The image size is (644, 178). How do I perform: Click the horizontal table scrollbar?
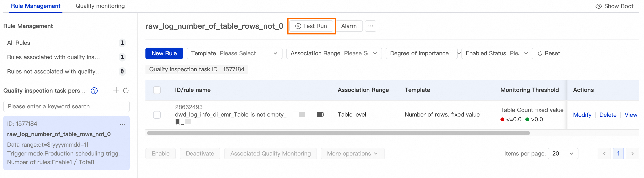338,133
